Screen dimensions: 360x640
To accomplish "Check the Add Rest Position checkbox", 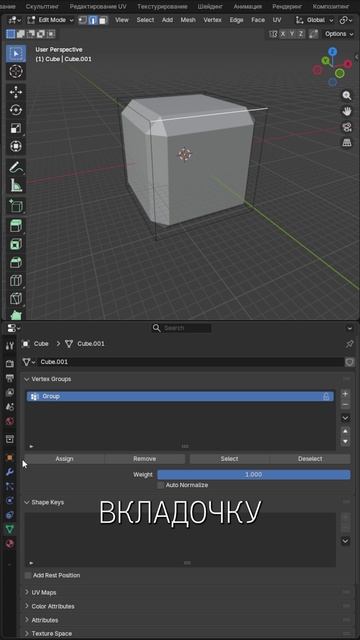I will coord(28,576).
